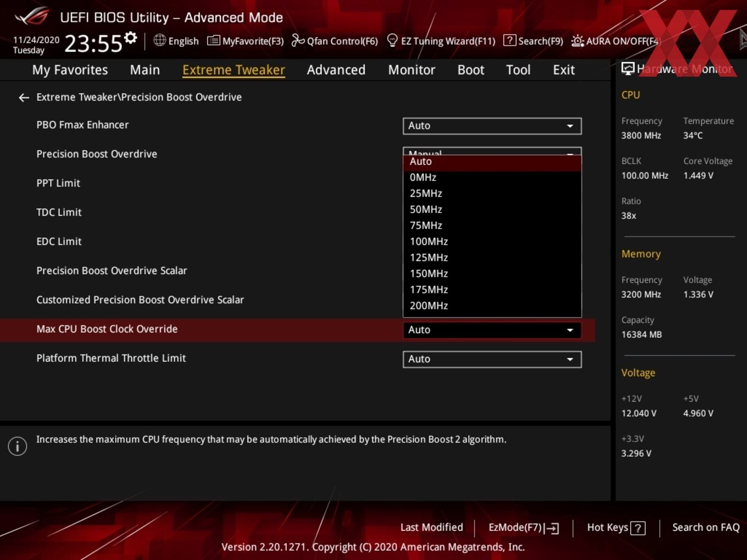The image size is (747, 560).
Task: Open the Advanced tab
Action: point(336,70)
